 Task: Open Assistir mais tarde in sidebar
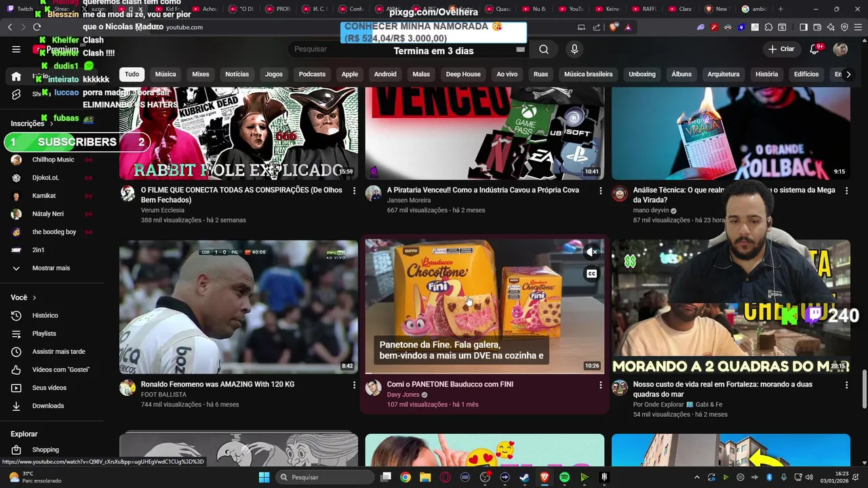[x=52, y=352]
